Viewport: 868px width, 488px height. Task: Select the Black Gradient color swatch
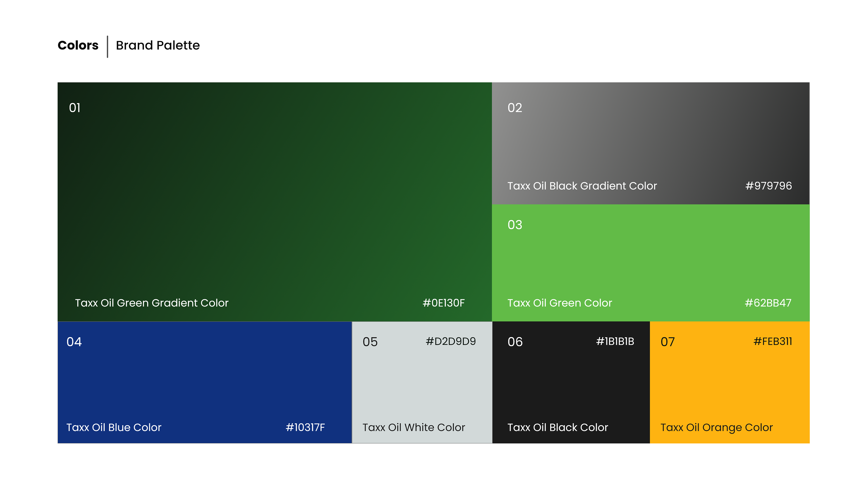(x=650, y=143)
